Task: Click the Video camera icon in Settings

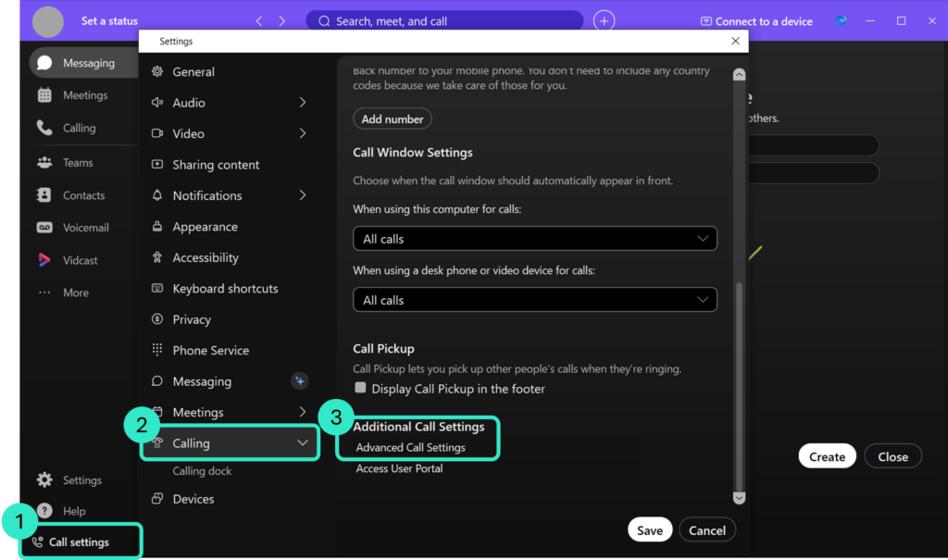Action: pos(157,133)
